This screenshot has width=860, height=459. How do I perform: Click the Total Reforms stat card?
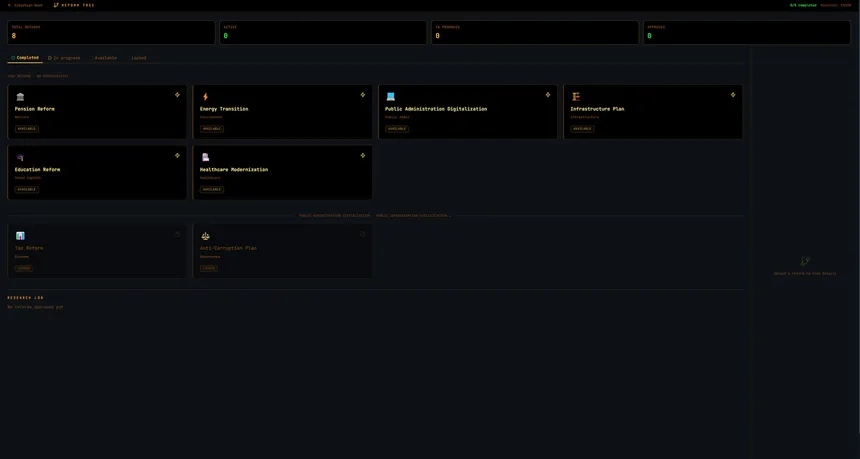[111, 32]
